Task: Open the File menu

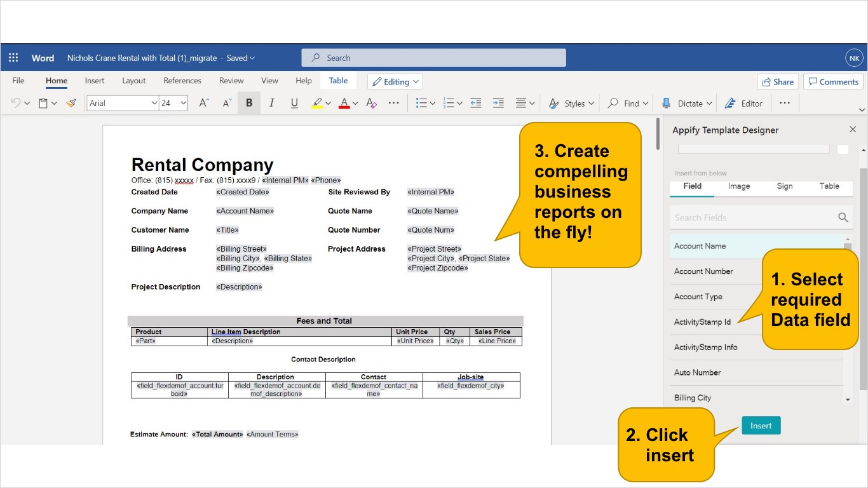Action: [x=18, y=81]
